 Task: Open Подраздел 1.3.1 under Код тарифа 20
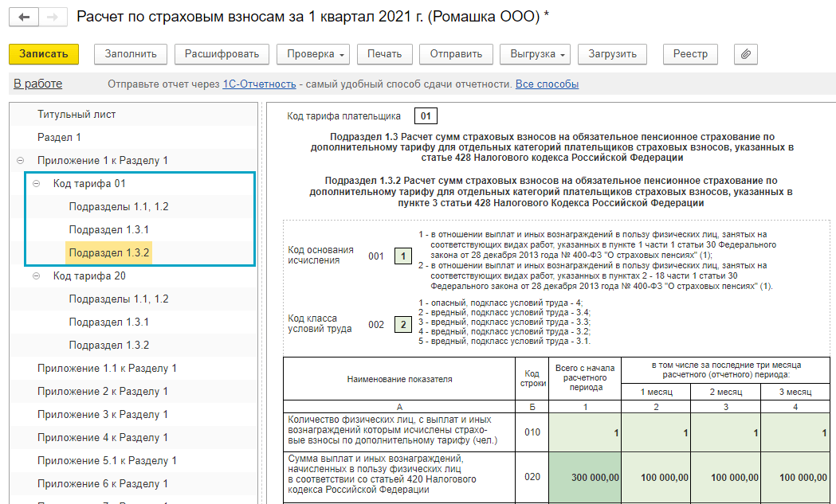[x=108, y=322]
